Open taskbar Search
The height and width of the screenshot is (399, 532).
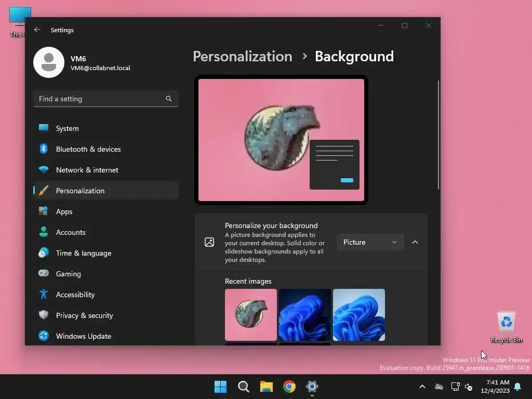click(243, 387)
